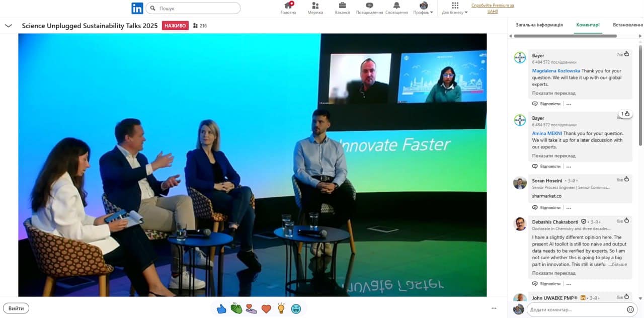Open Сповіщення notifications bell
Image resolution: width=644 pixels, height=318 pixels.
pyautogui.click(x=396, y=6)
